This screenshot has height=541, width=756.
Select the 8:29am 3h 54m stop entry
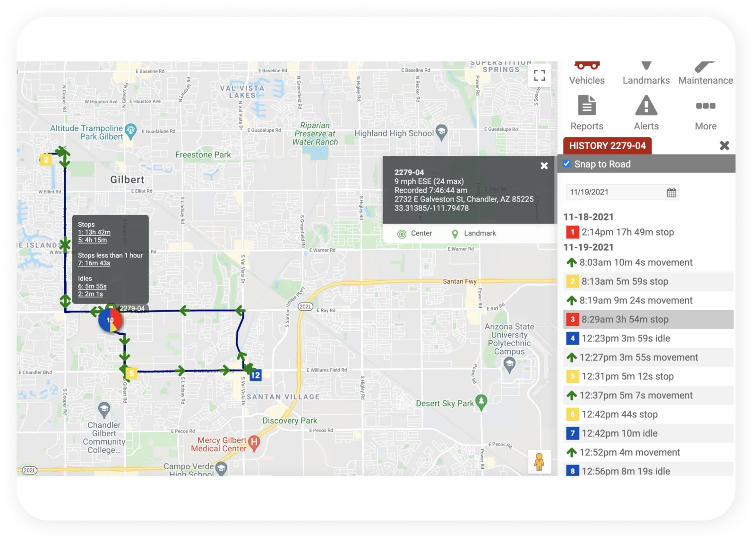(648, 319)
